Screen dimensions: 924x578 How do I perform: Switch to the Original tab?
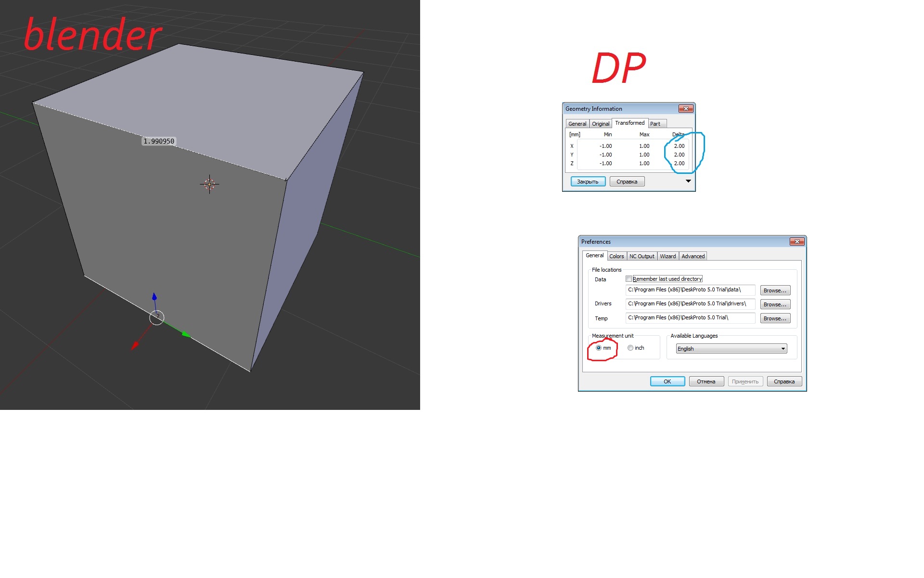click(x=600, y=124)
